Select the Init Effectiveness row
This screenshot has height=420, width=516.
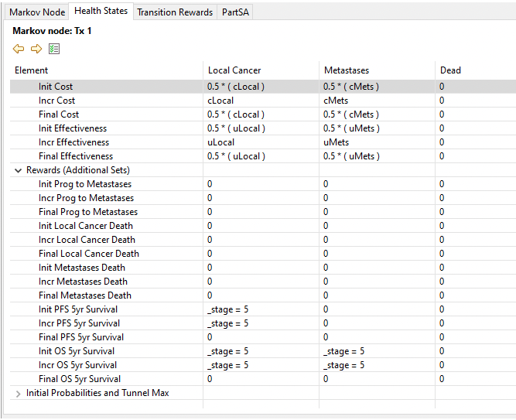pos(263,128)
